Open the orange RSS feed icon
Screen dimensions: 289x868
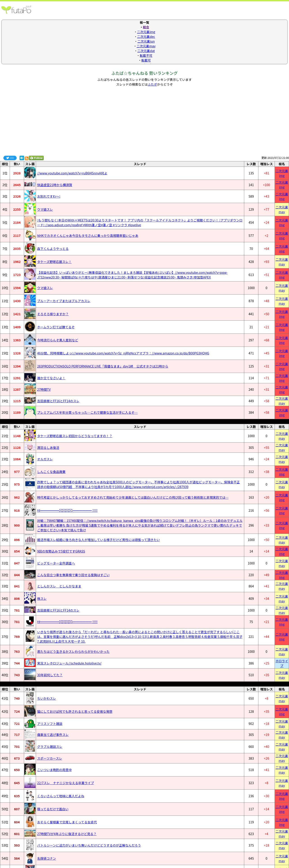(26, 158)
